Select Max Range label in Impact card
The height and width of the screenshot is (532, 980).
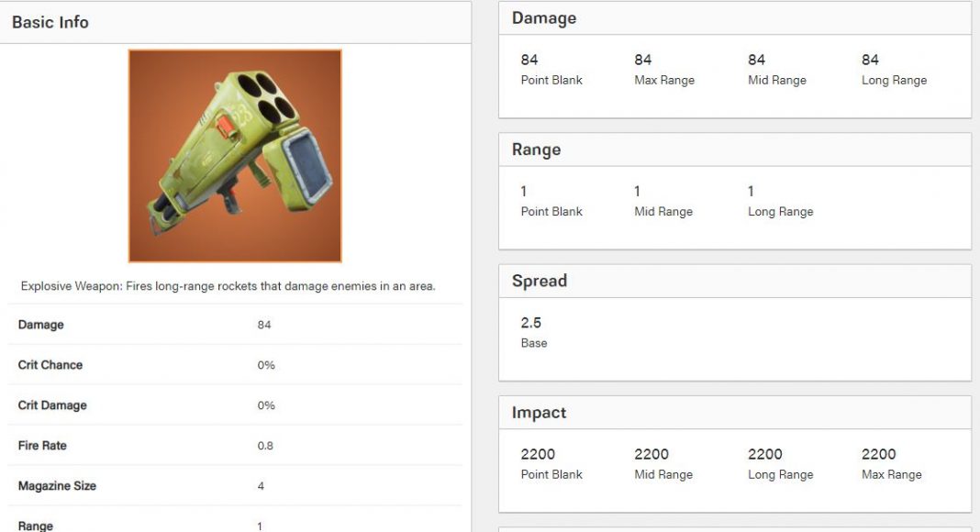[x=891, y=474]
